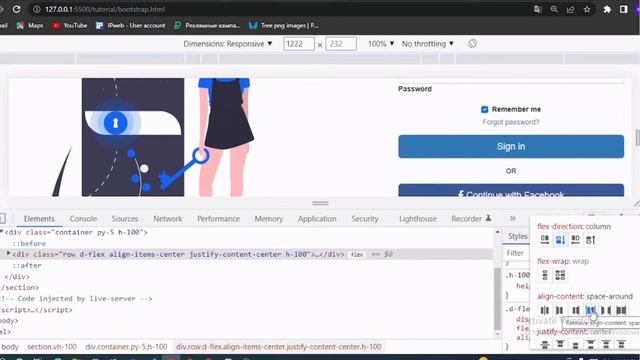The height and width of the screenshot is (360, 640).
Task: Click the viewport drag handle bar
Action: pos(320,203)
